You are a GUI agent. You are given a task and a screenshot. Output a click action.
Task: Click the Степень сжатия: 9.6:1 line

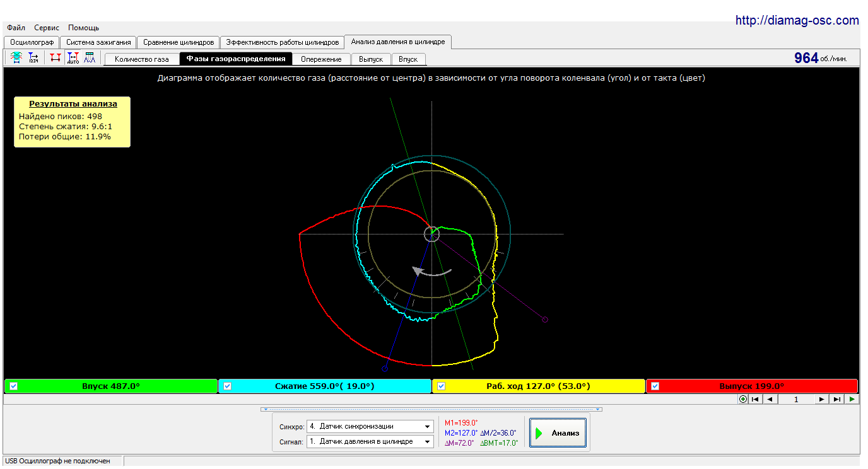click(x=66, y=126)
